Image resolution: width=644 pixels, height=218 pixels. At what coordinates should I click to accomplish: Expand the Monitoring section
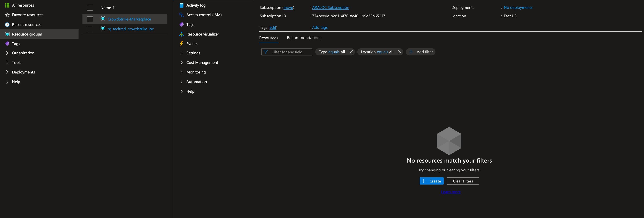[196, 72]
